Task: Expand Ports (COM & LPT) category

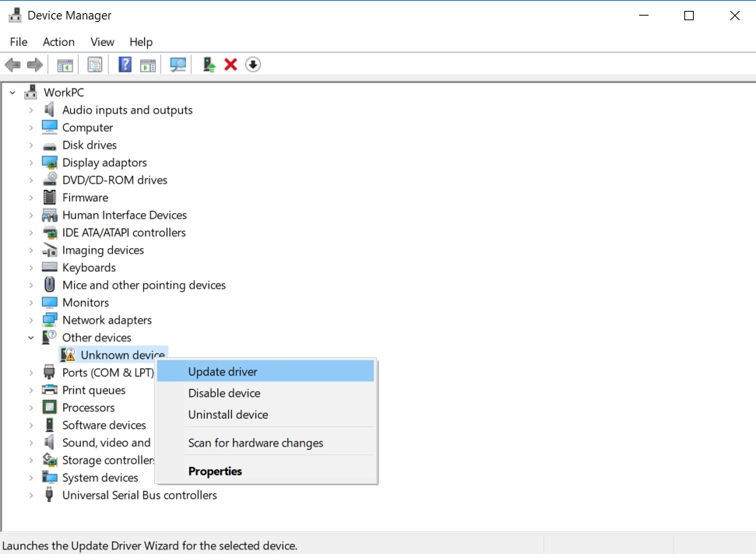Action: (x=31, y=373)
